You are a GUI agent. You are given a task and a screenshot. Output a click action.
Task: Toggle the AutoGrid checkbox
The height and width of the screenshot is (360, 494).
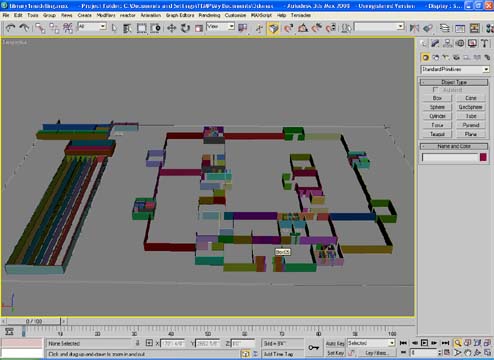coord(435,90)
